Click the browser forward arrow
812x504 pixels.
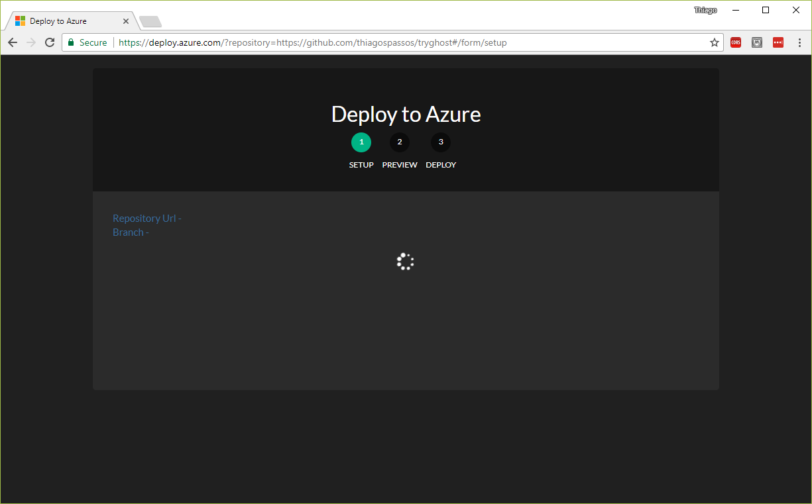pos(31,42)
